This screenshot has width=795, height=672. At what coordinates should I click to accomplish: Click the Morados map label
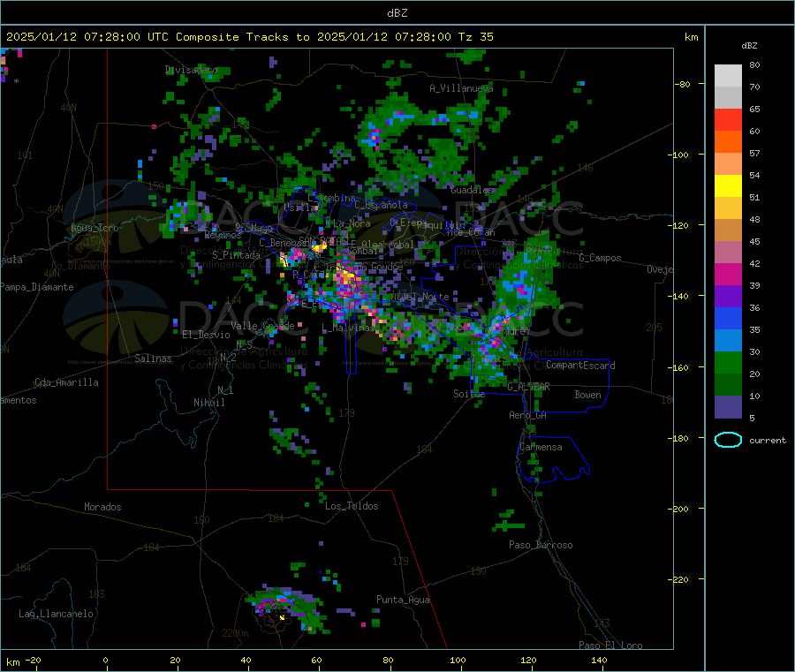click(103, 507)
